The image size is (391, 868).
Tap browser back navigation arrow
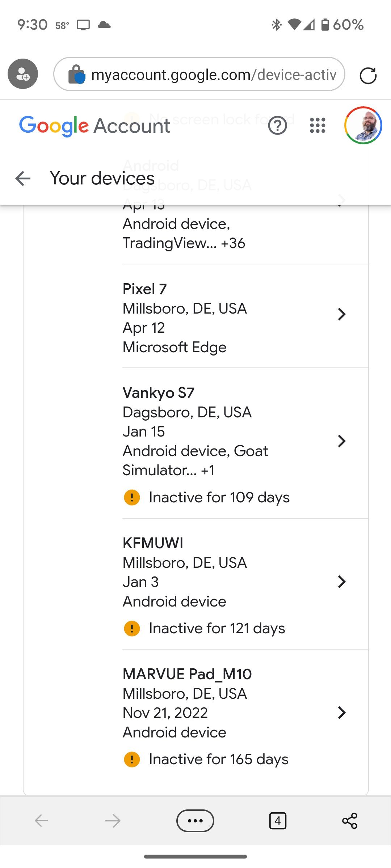point(42,821)
